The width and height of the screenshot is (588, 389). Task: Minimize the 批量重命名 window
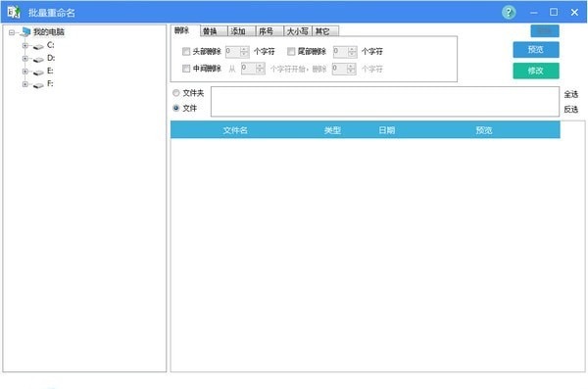pyautogui.click(x=534, y=13)
